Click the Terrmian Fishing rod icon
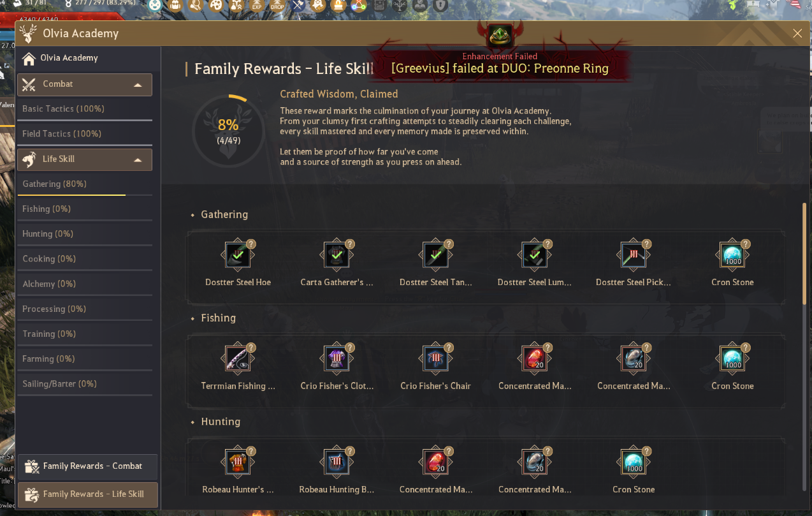The height and width of the screenshot is (516, 812). coord(238,360)
